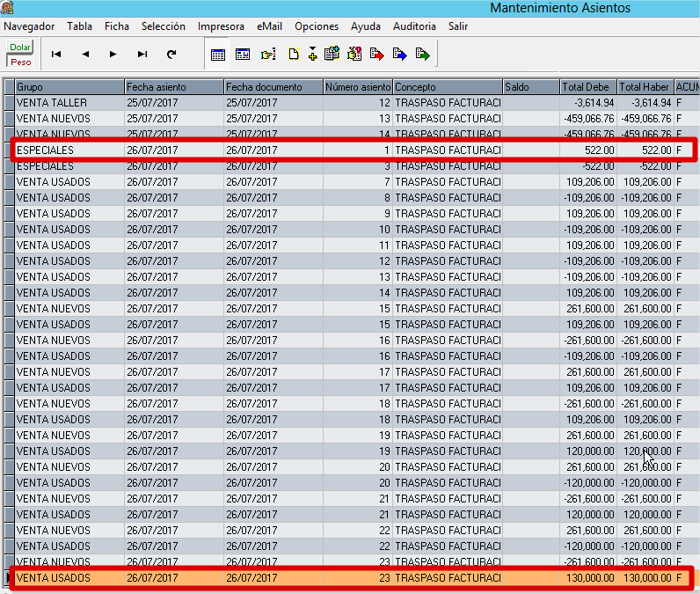Viewport: 700px width, 594px height.
Task: Refresh the records with circular arrow
Action: (171, 54)
